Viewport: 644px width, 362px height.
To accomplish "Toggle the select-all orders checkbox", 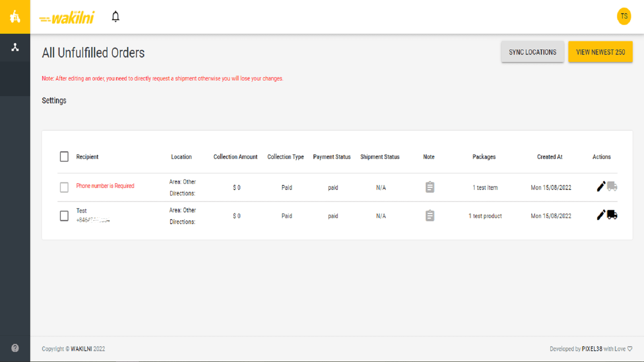I will pos(64,156).
